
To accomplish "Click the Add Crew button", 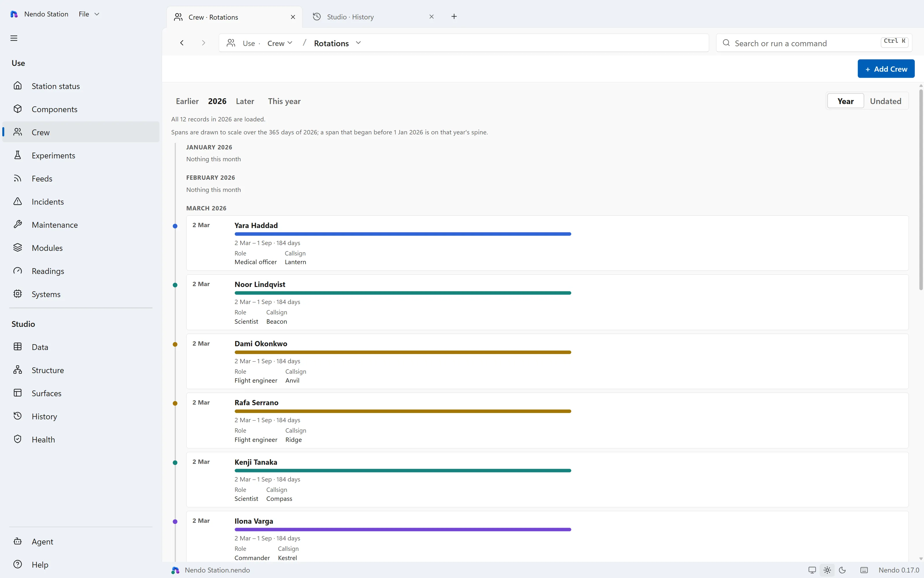I will tap(886, 69).
